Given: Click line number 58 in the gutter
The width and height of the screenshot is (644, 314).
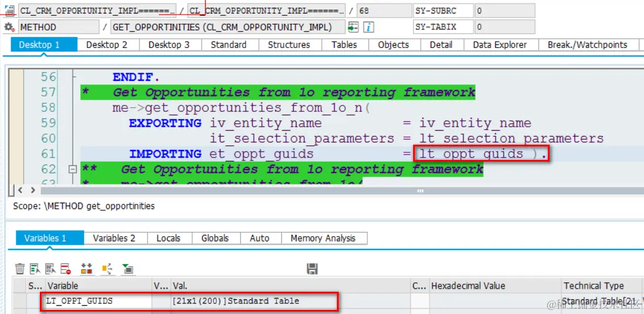Looking at the screenshot, I should pos(48,108).
